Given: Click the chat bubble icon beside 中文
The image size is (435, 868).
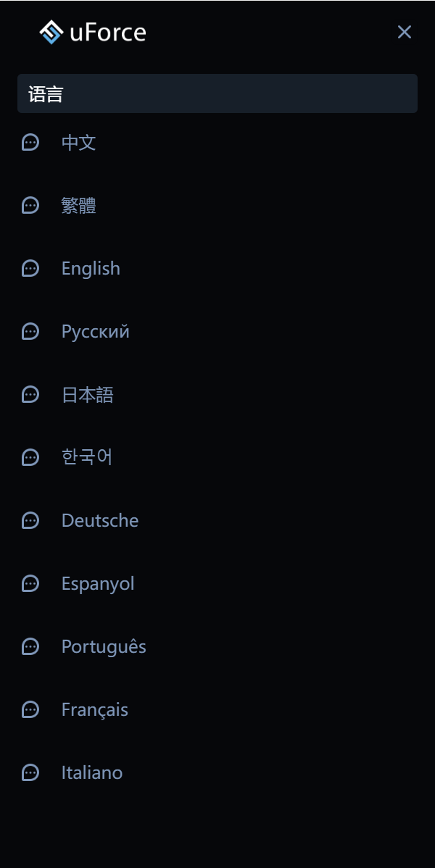Looking at the screenshot, I should (30, 142).
